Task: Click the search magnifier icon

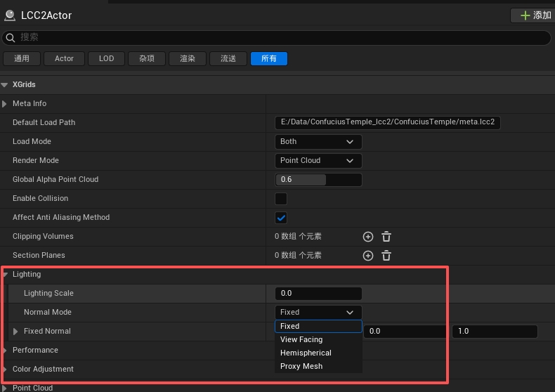Action: click(11, 37)
